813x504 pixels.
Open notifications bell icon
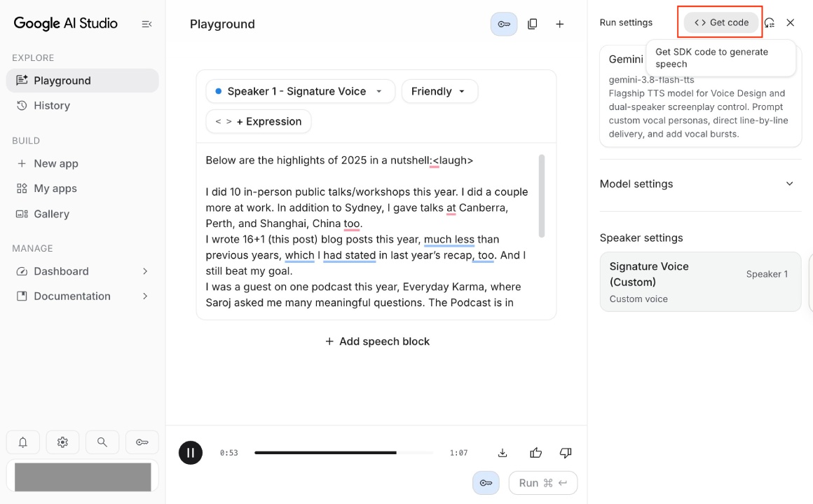[23, 442]
